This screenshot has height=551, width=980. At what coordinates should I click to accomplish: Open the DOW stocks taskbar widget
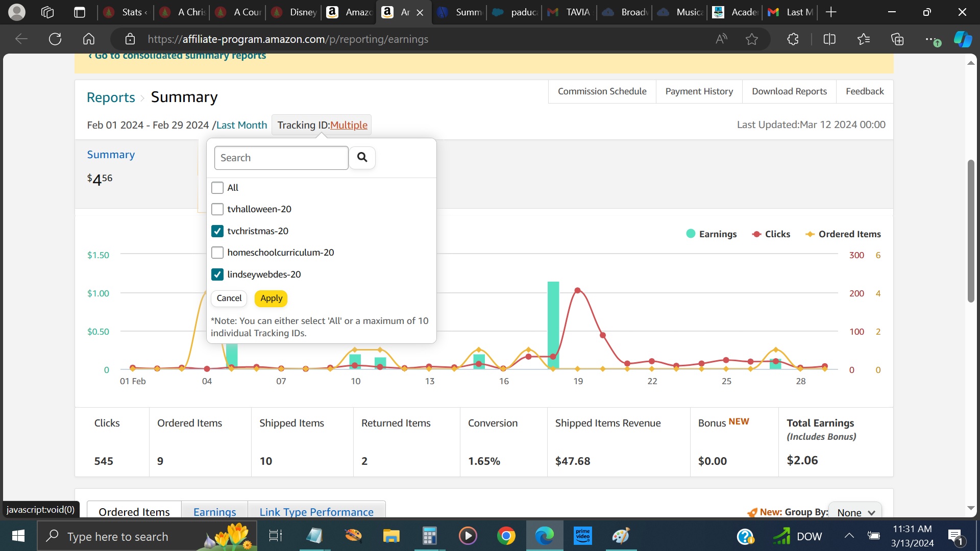click(797, 536)
